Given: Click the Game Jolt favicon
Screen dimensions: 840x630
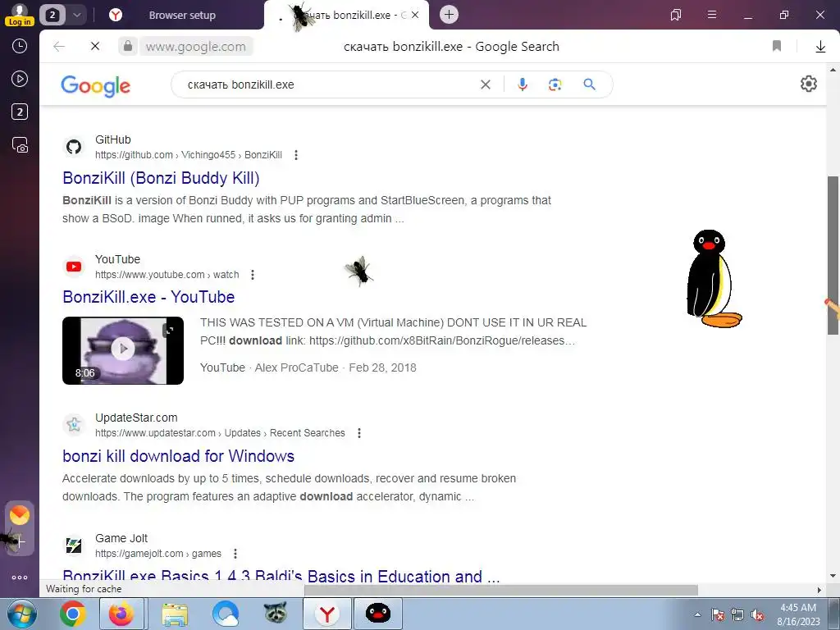Looking at the screenshot, I should tap(74, 546).
